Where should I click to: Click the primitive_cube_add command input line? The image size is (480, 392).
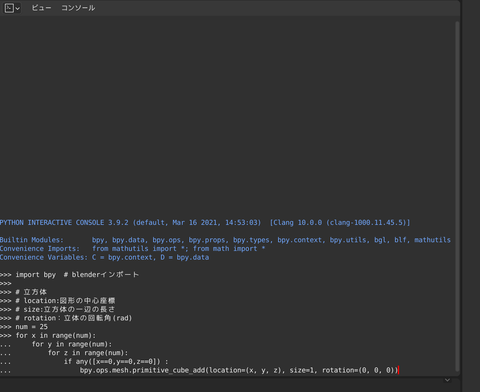199,370
